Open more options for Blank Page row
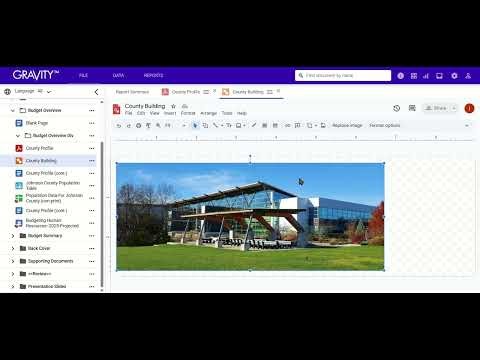Image resolution: width=480 pixels, height=360 pixels. [92, 123]
